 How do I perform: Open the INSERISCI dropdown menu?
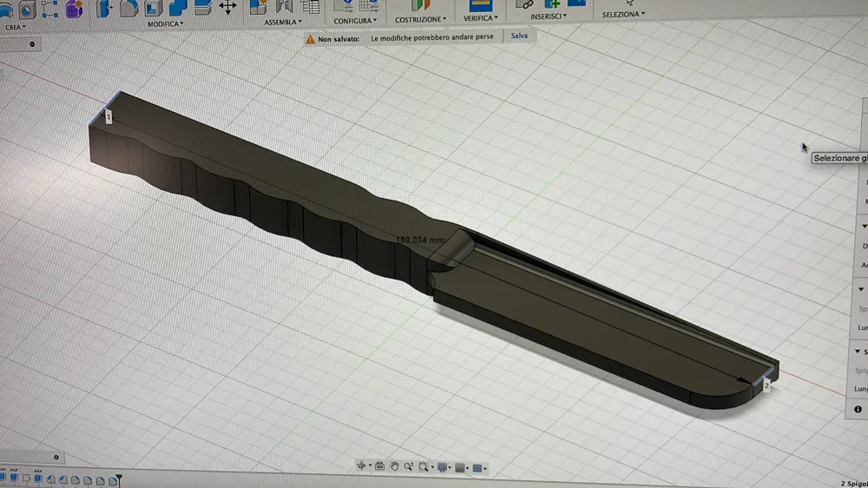tap(548, 16)
